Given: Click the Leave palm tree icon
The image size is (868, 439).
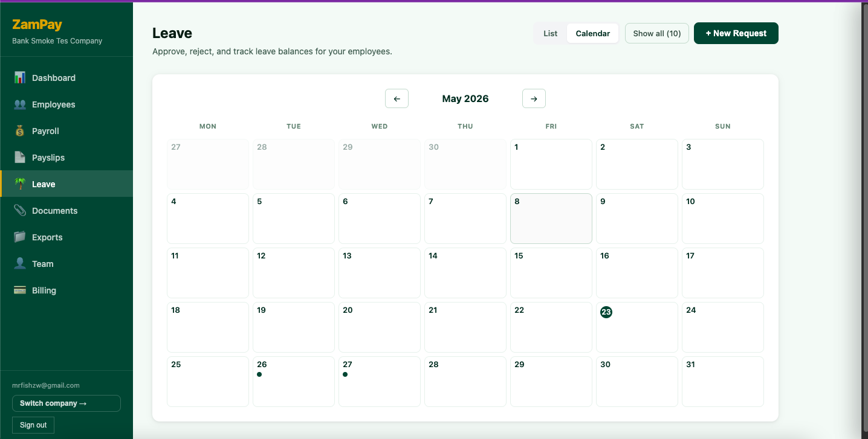Looking at the screenshot, I should pos(20,184).
